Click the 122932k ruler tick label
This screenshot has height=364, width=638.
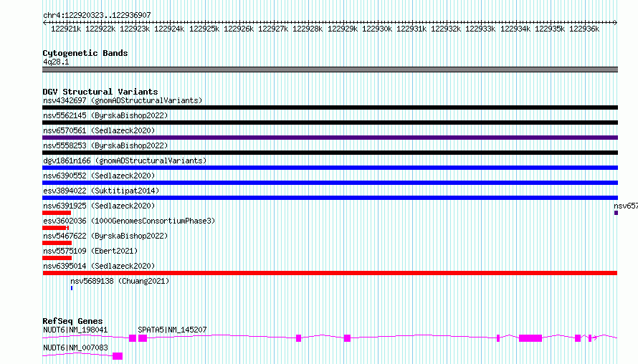point(446,29)
